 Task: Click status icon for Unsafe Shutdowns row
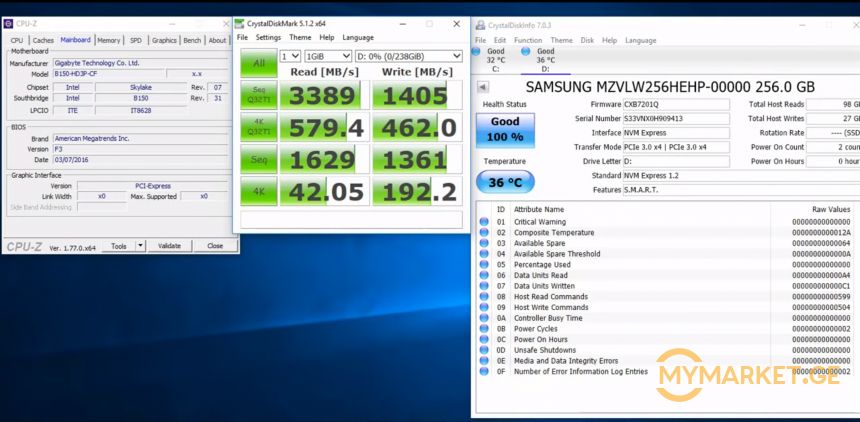coord(484,350)
